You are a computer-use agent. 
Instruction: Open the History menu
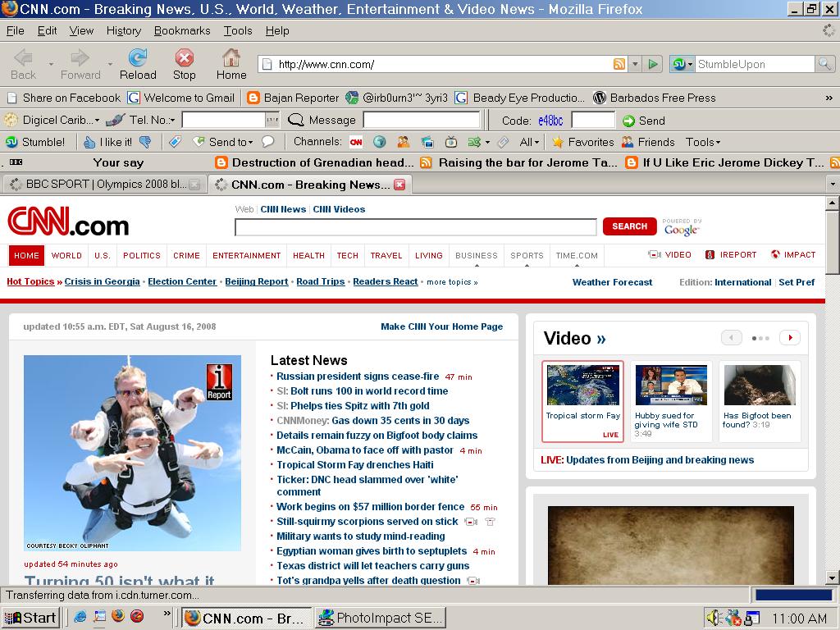click(x=124, y=31)
